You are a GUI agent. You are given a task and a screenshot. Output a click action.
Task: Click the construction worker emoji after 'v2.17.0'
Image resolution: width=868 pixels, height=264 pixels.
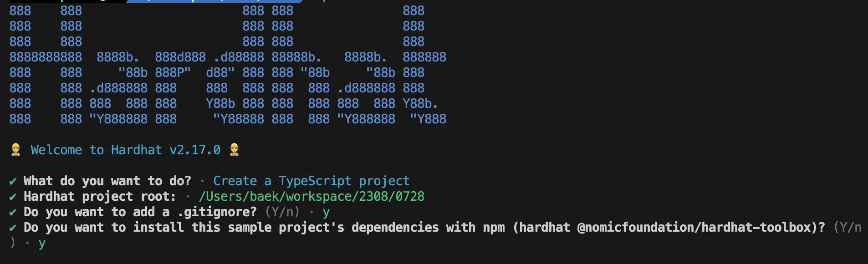[x=235, y=150]
